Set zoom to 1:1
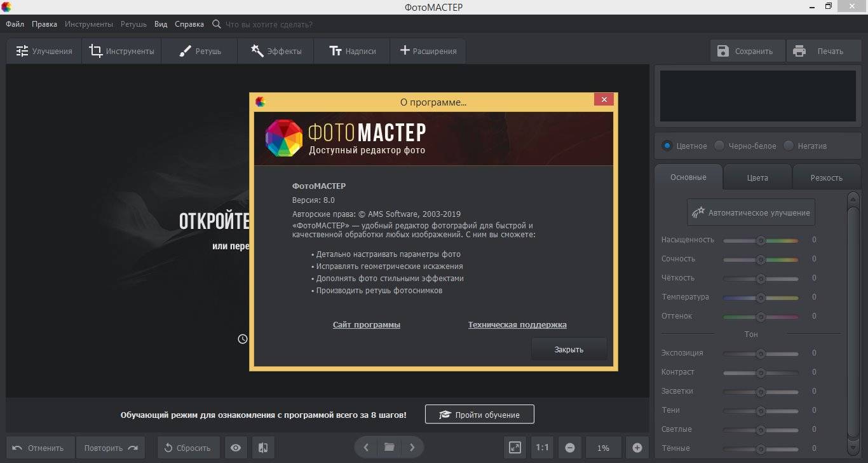 coord(542,448)
